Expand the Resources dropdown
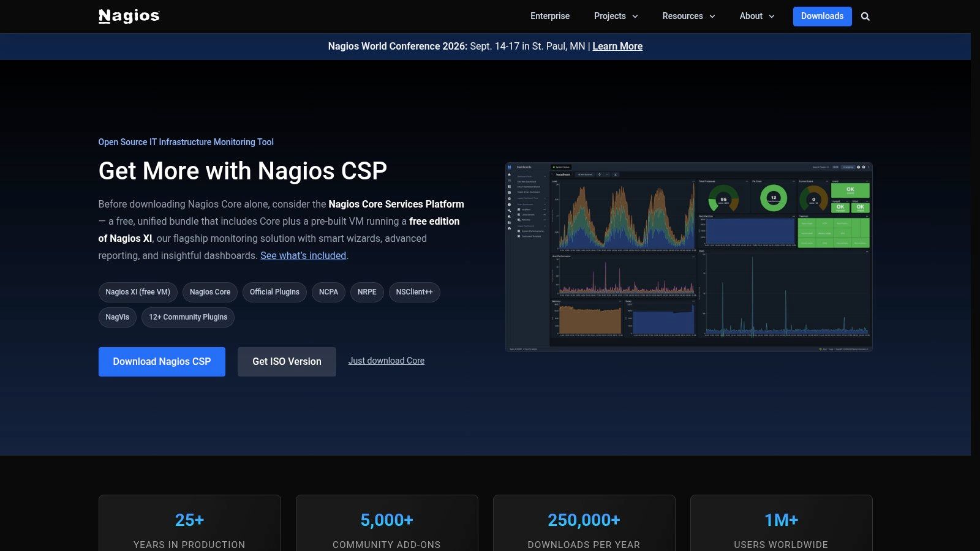The image size is (980, 551). pyautogui.click(x=688, y=16)
